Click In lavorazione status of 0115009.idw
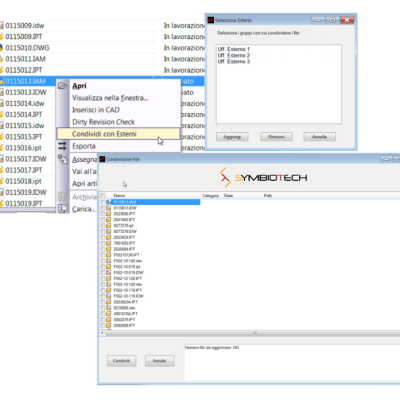This screenshot has height=400, width=400. pyautogui.click(x=184, y=26)
